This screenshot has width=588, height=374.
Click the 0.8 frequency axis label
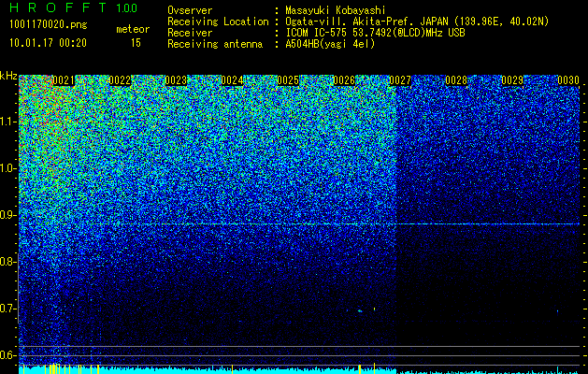(7, 262)
